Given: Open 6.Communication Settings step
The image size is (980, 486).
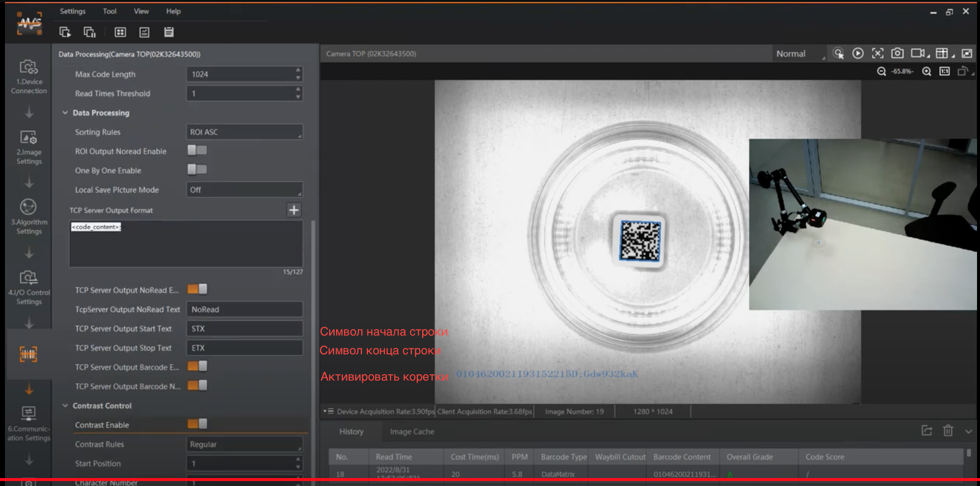Looking at the screenshot, I should (29, 424).
